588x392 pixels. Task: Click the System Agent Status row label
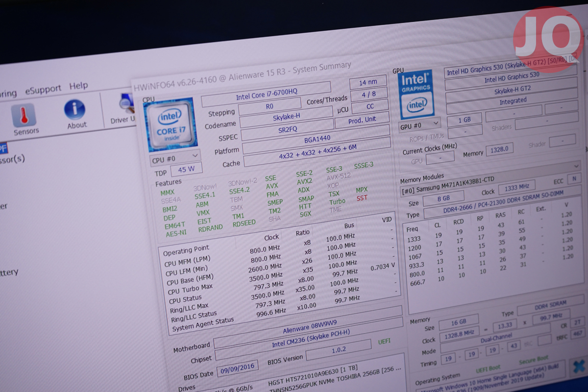(x=203, y=324)
